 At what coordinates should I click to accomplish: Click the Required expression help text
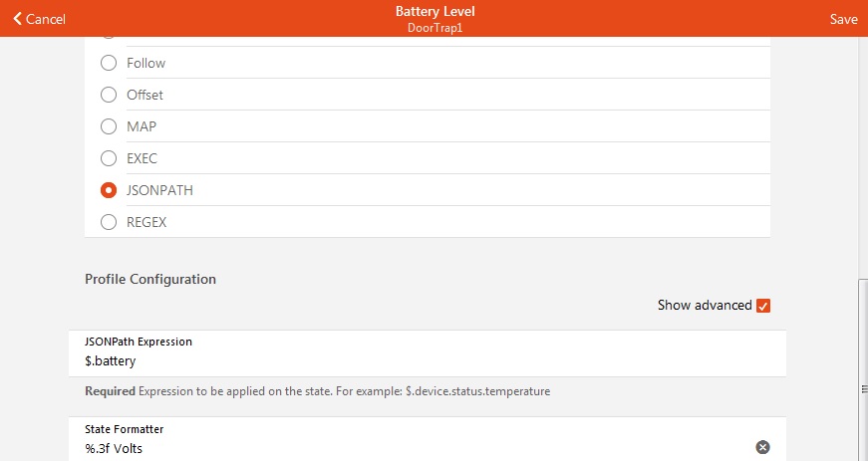(317, 391)
